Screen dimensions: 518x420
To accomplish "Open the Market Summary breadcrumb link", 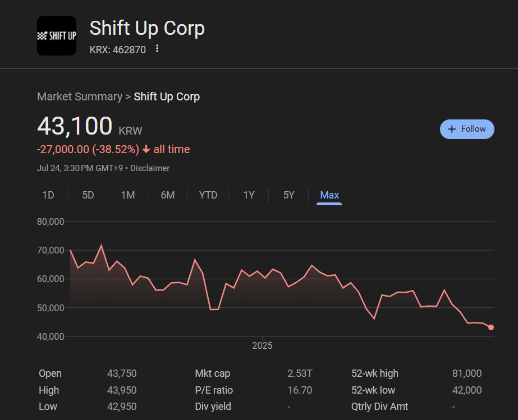I will point(80,97).
